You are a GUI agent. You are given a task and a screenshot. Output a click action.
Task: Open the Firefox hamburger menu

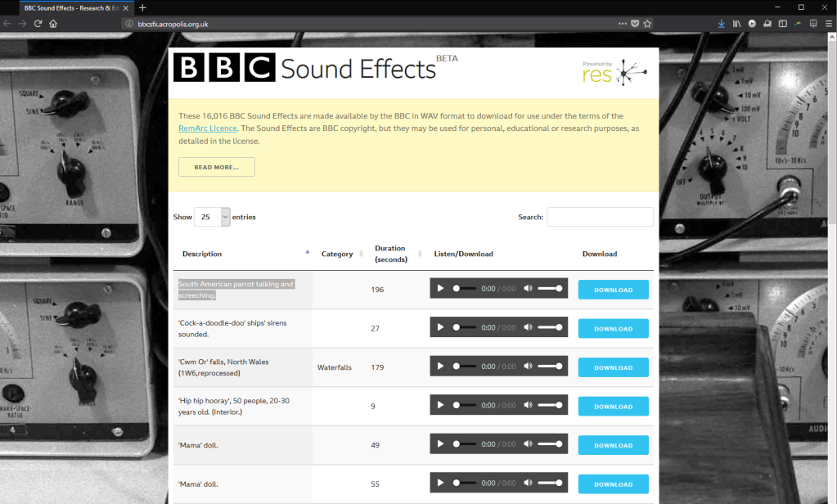click(x=828, y=24)
